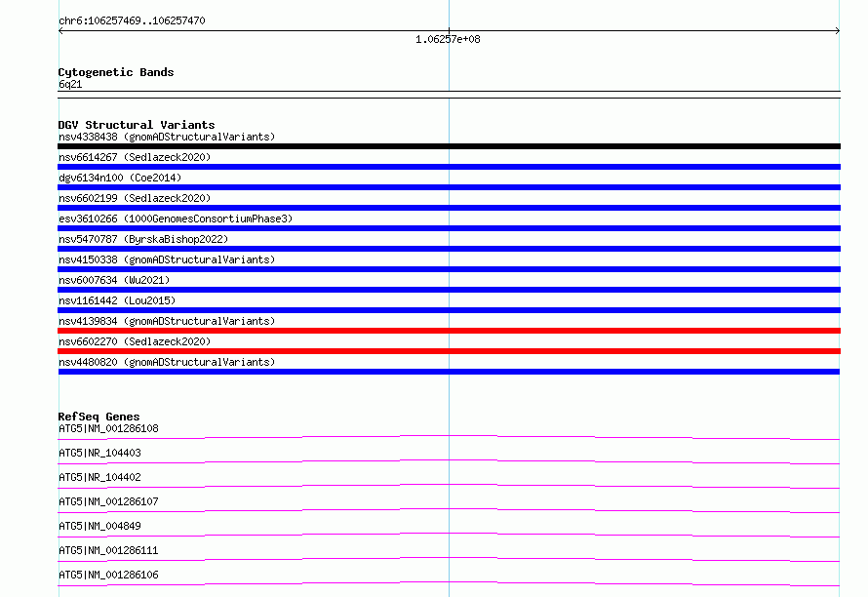Viewport: 868px width, 597px height.
Task: Click the magenta line for ATG5|NR_104402
Action: [449, 486]
